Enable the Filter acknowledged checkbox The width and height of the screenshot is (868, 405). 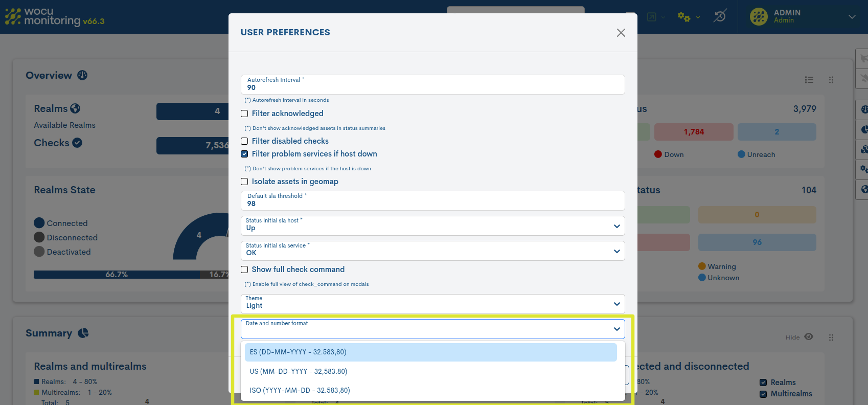[x=244, y=114]
